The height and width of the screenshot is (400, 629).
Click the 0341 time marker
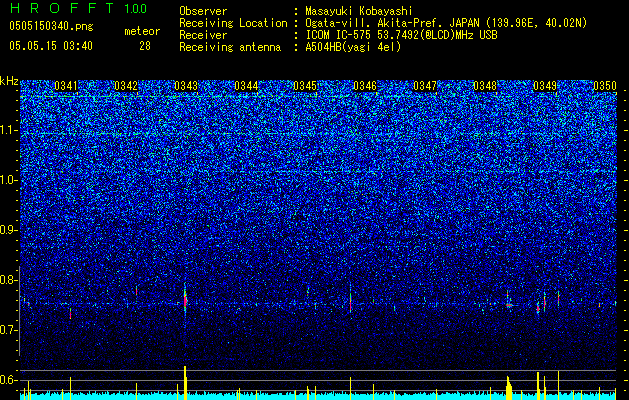click(x=66, y=86)
